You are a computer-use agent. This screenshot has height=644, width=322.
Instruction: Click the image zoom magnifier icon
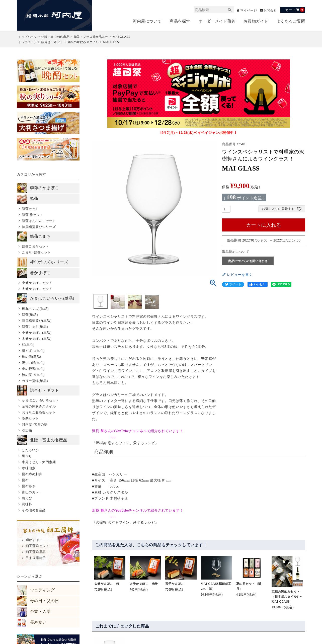(213, 283)
